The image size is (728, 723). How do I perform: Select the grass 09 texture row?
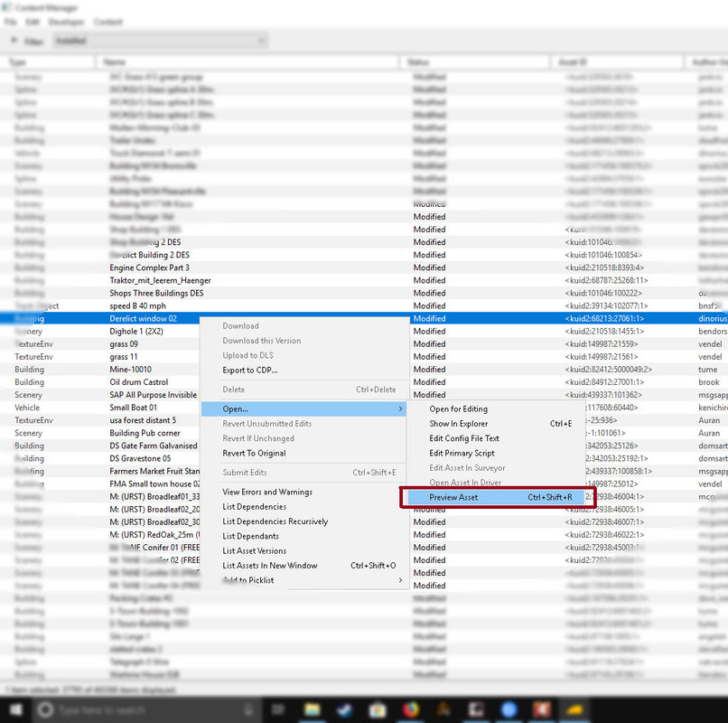[364, 344]
